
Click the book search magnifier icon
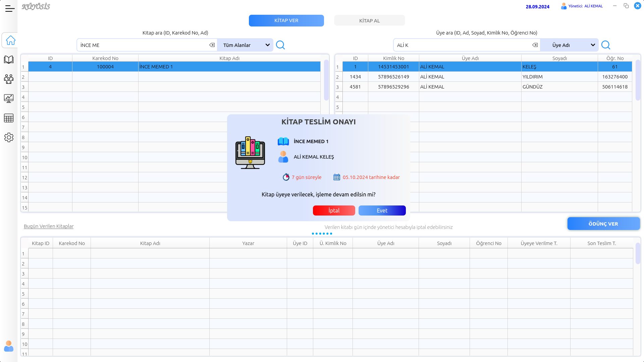280,45
